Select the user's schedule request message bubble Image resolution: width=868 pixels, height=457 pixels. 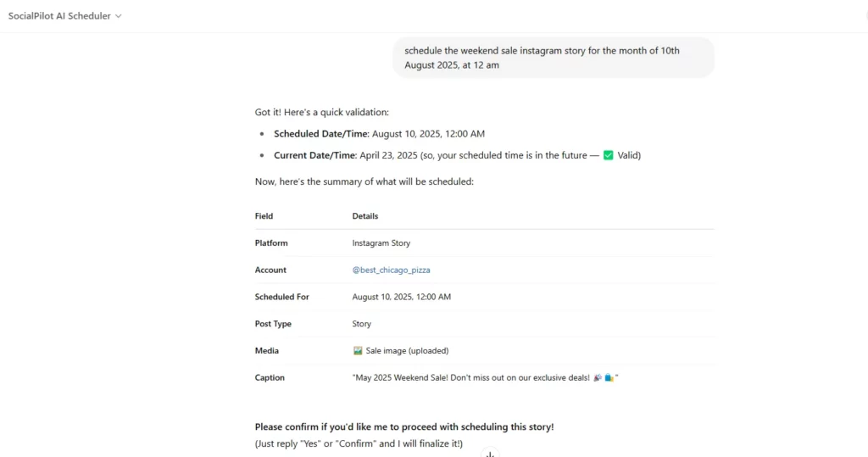553,58
